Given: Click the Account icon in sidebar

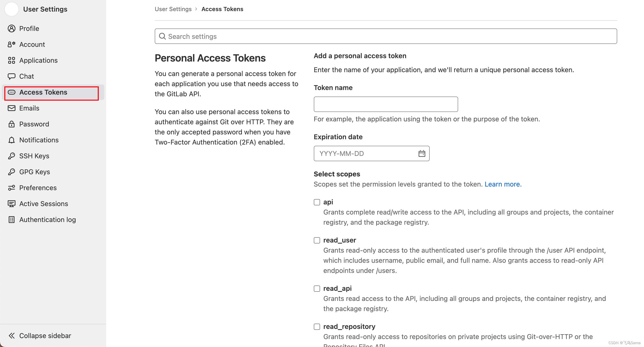Looking at the screenshot, I should 12,44.
